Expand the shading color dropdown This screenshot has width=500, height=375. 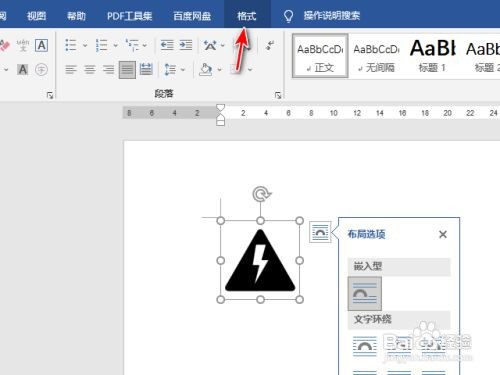219,70
